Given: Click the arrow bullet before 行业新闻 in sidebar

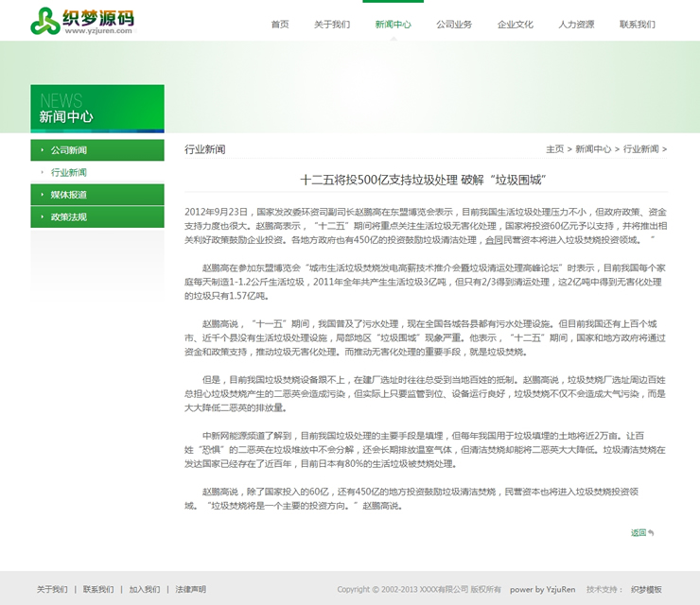Looking at the screenshot, I should (x=42, y=173).
